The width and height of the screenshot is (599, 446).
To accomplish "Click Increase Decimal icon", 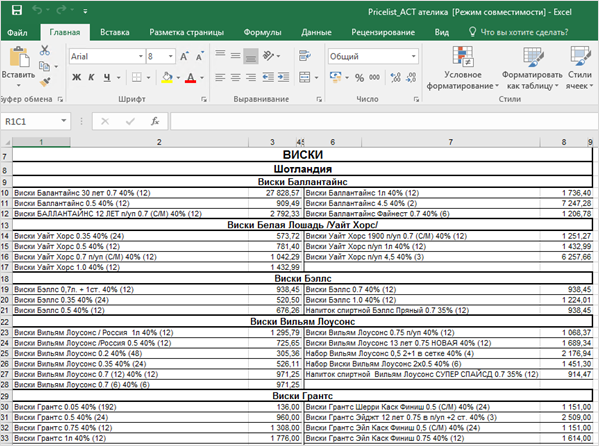I will tap(395, 78).
